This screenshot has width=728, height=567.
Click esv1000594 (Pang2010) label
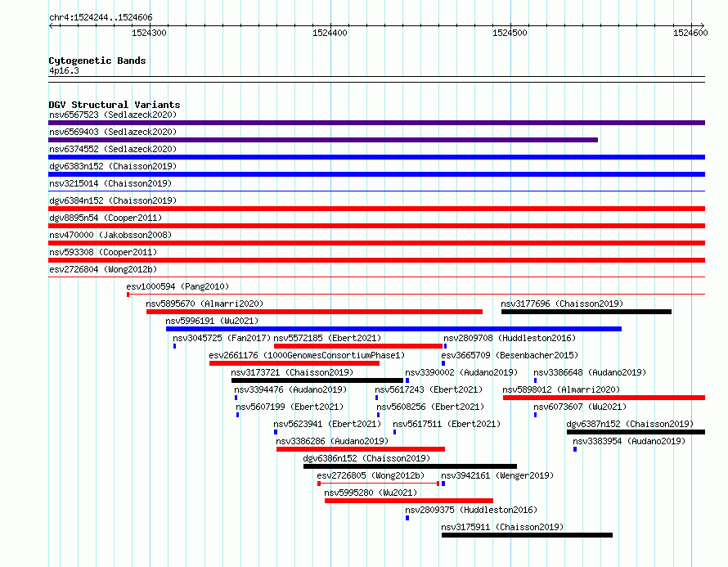pyautogui.click(x=178, y=286)
